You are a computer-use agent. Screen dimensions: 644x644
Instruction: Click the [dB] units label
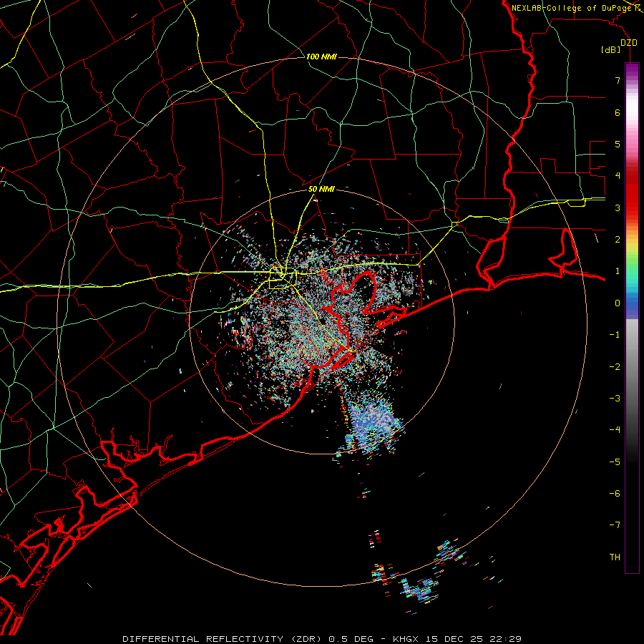tap(611, 49)
